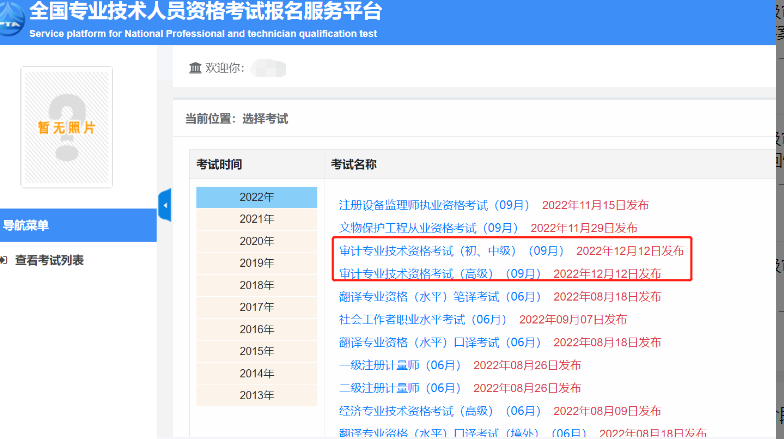Select the 2016年 exam year

(x=256, y=329)
